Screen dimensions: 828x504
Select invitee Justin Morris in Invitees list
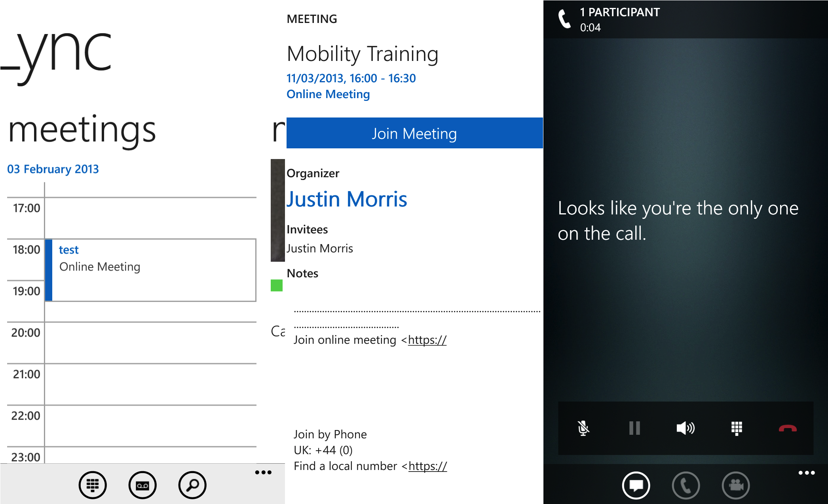point(320,248)
